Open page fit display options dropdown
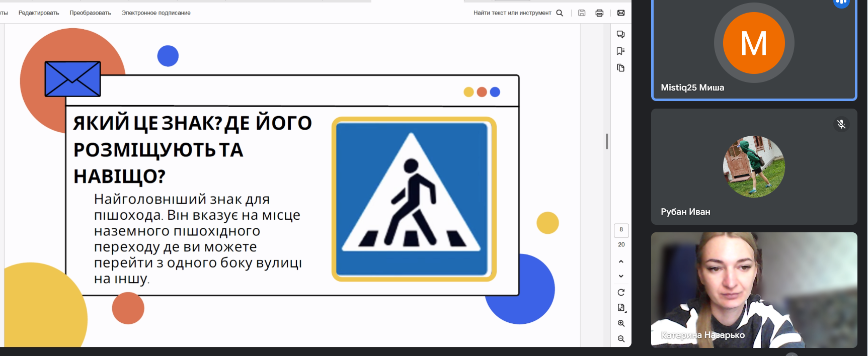The image size is (868, 356). (621, 308)
